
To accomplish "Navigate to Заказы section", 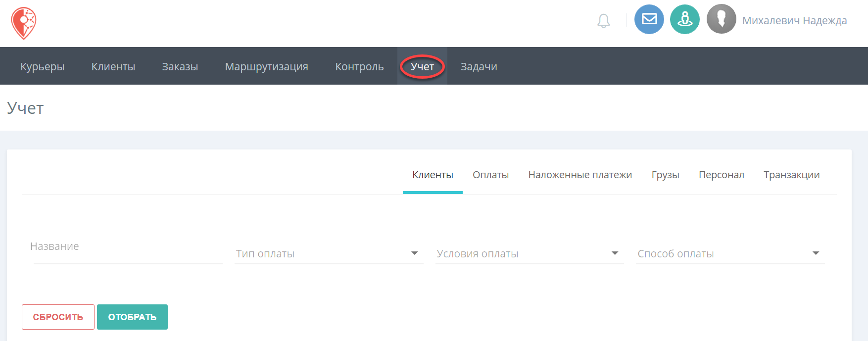I will tap(180, 66).
